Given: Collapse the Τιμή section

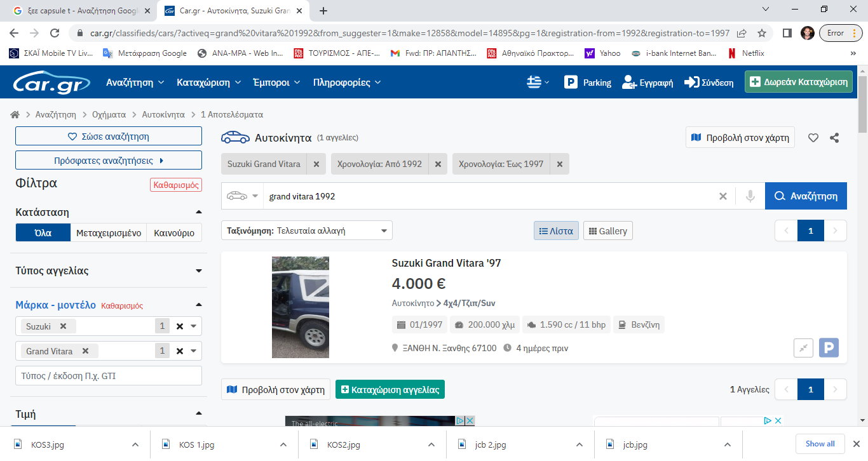Looking at the screenshot, I should pos(199,414).
